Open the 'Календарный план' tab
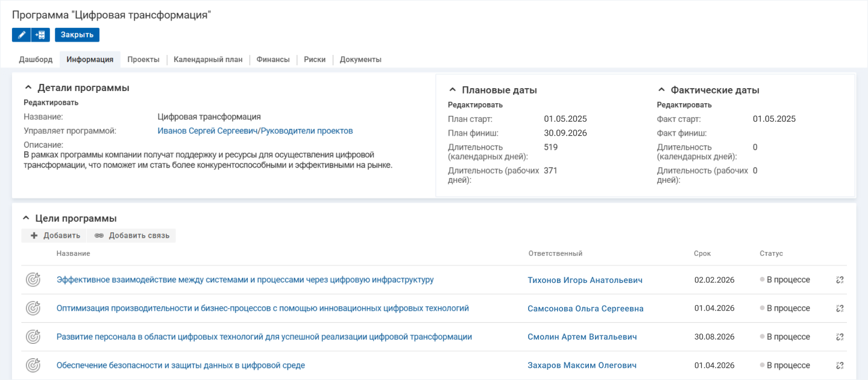The height and width of the screenshot is (380, 868). pos(208,60)
